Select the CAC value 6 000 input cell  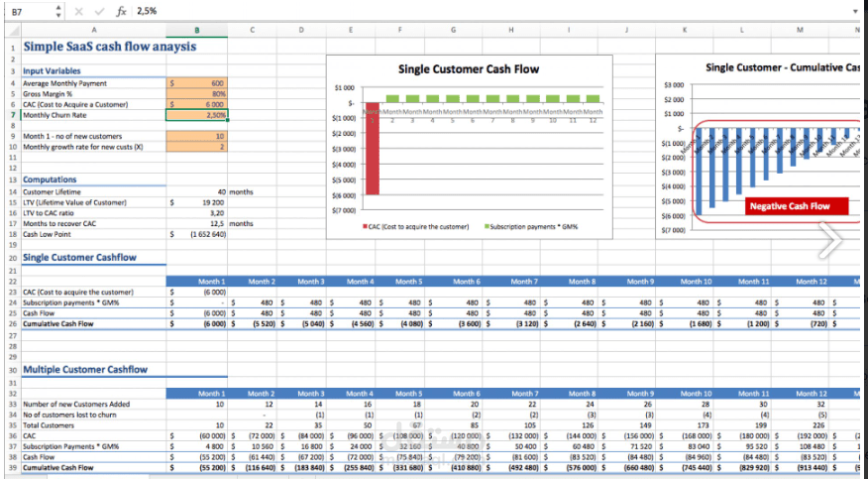pos(196,105)
